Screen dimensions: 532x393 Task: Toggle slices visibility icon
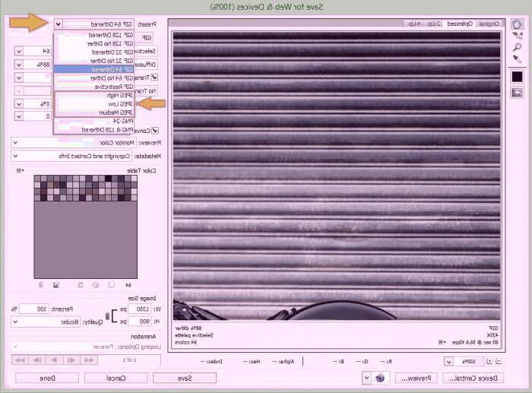[x=517, y=93]
